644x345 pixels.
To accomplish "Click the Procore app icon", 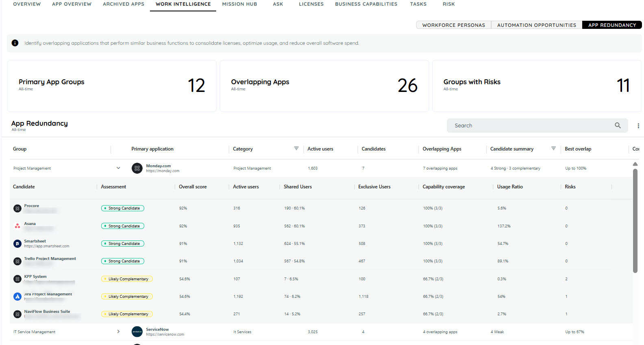I will tap(17, 208).
